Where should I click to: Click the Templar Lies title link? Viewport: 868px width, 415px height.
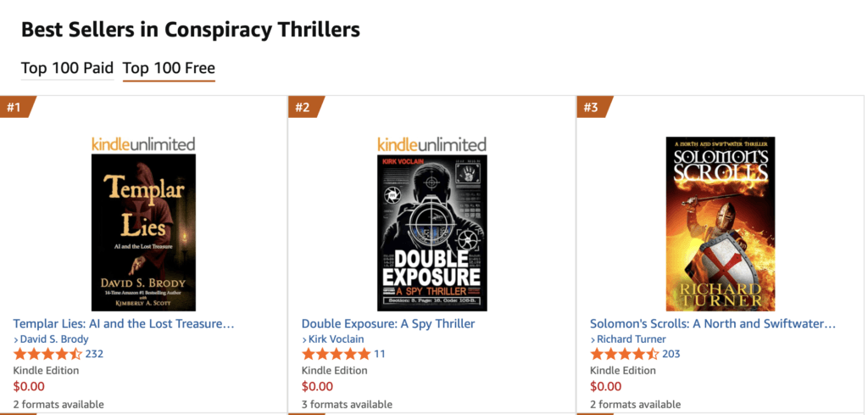pyautogui.click(x=124, y=323)
